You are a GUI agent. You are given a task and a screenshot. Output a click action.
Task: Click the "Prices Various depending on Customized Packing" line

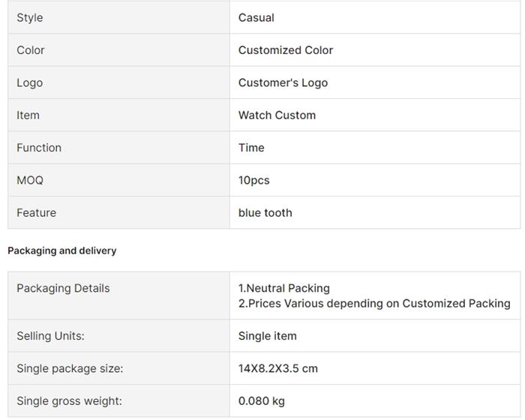[x=374, y=304]
